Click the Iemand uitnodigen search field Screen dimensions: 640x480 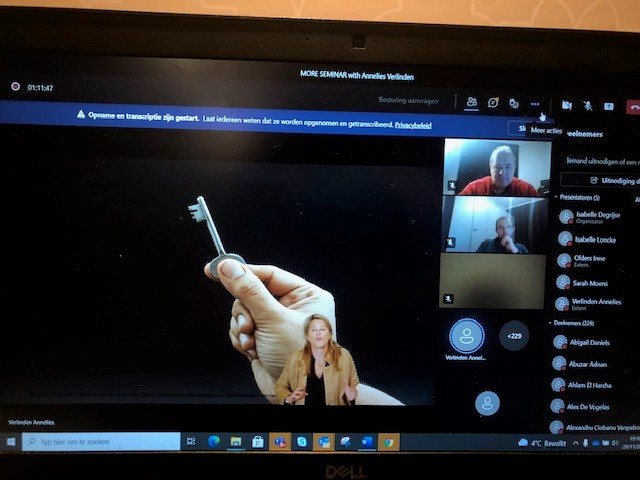click(x=601, y=161)
